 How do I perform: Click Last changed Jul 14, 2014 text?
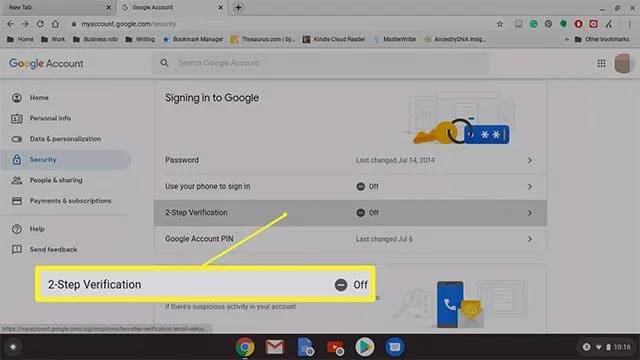coord(395,160)
